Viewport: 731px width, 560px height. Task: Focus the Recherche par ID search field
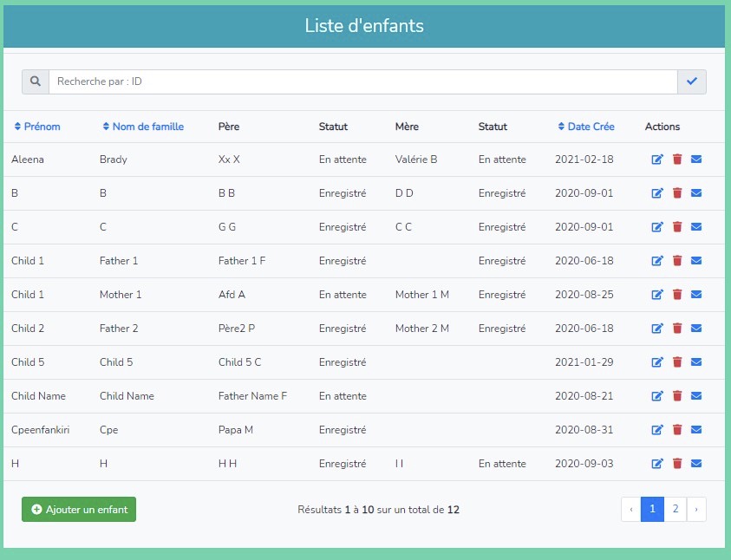point(362,81)
